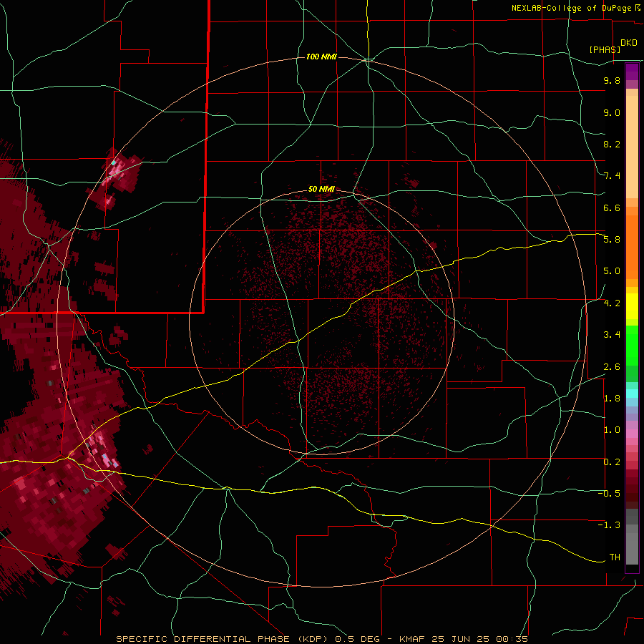Pick the cyan band on the color scale

pyautogui.click(x=632, y=394)
